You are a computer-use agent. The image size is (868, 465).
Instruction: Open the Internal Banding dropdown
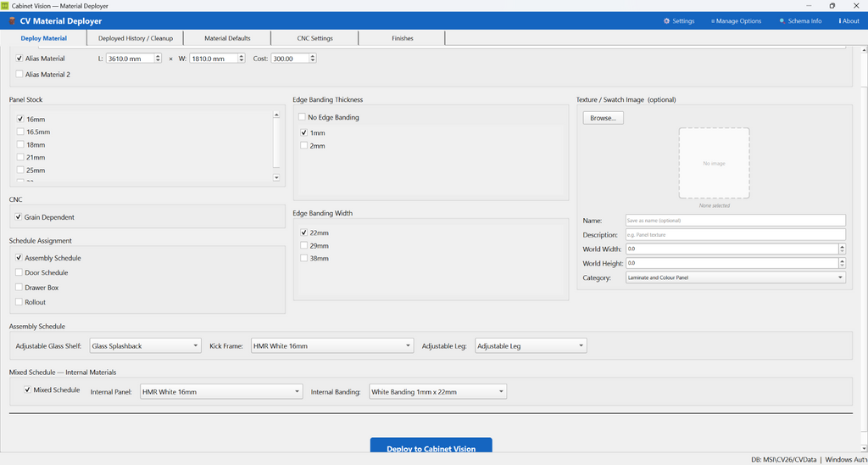click(438, 392)
